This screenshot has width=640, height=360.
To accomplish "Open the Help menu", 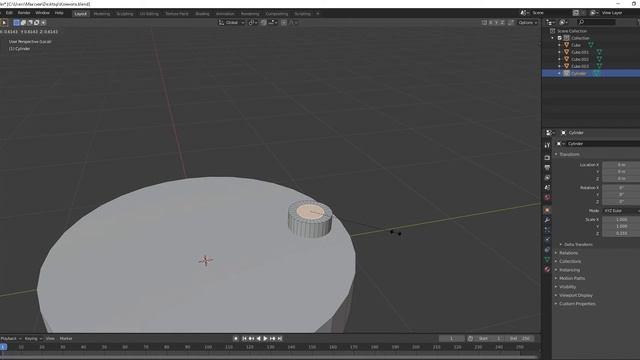I will coord(59,13).
